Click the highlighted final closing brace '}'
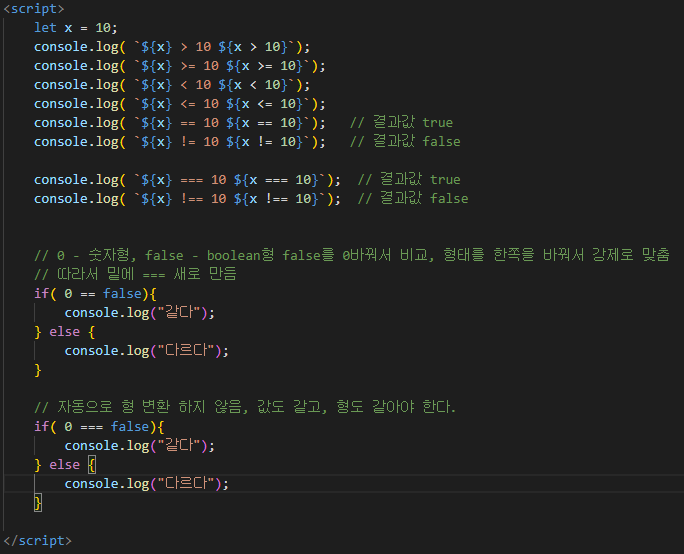 point(38,503)
